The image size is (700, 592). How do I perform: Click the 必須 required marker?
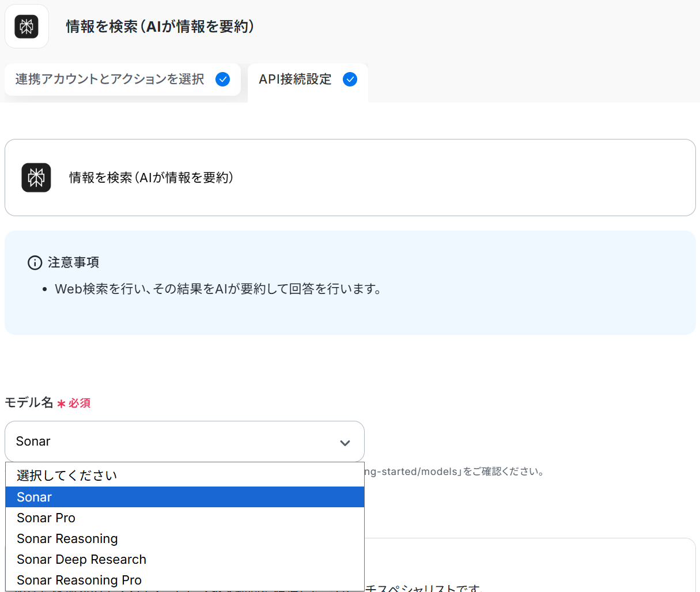pyautogui.click(x=74, y=404)
